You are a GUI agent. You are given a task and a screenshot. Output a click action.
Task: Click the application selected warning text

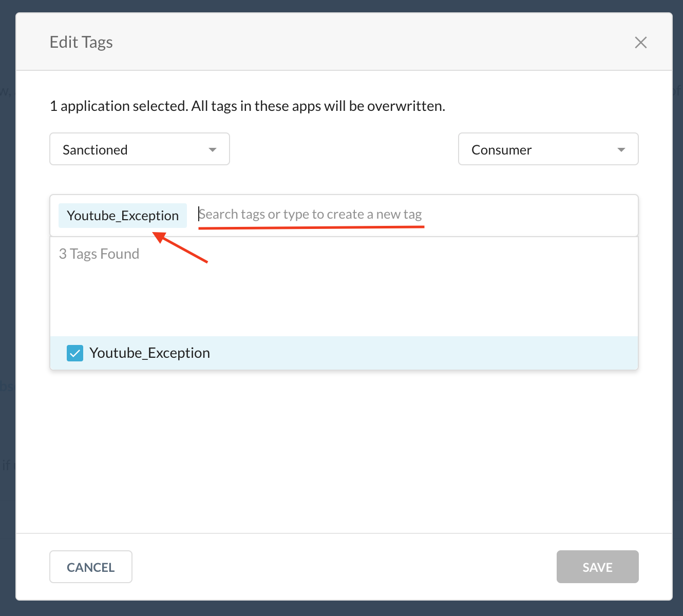coord(248,106)
